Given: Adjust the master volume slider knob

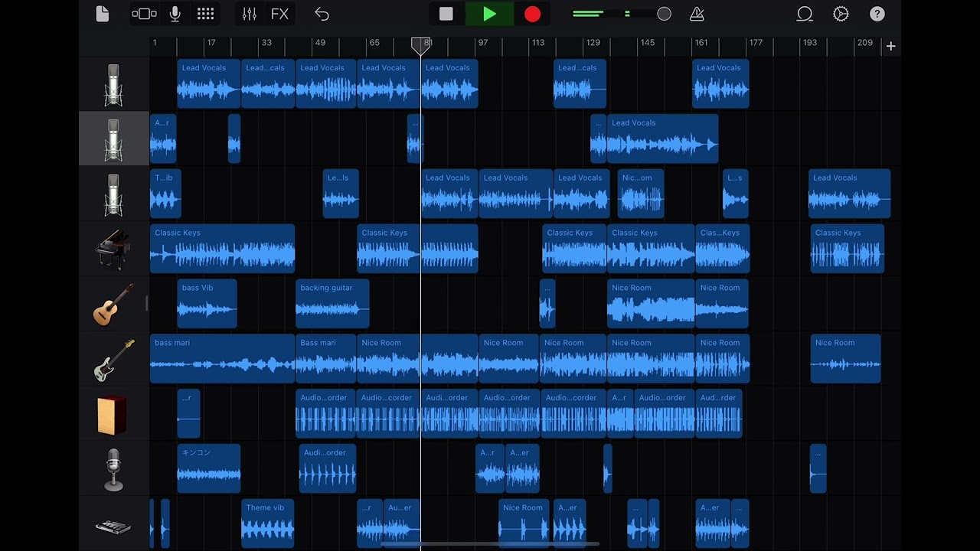Looking at the screenshot, I should point(664,14).
